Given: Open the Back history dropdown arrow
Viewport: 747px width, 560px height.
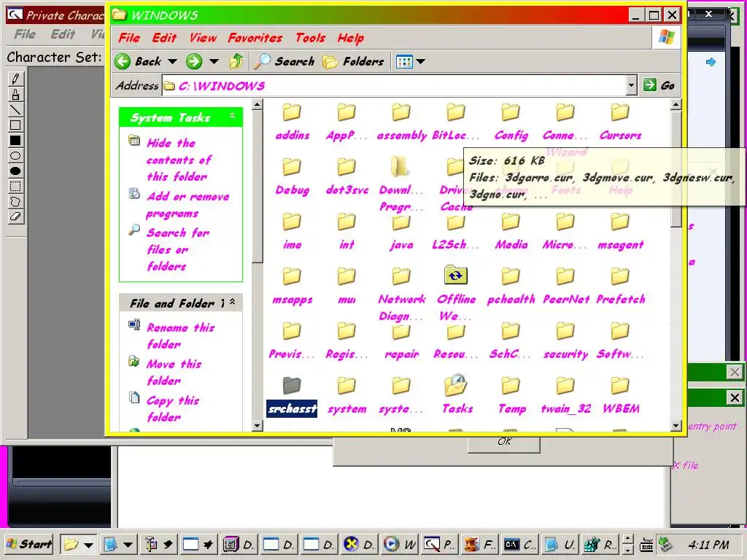Looking at the screenshot, I should (x=172, y=61).
